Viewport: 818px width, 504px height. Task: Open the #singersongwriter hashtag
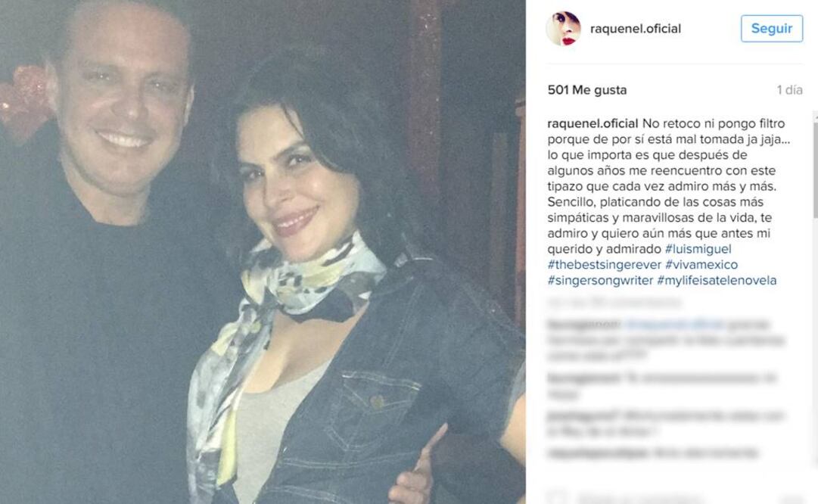601,280
